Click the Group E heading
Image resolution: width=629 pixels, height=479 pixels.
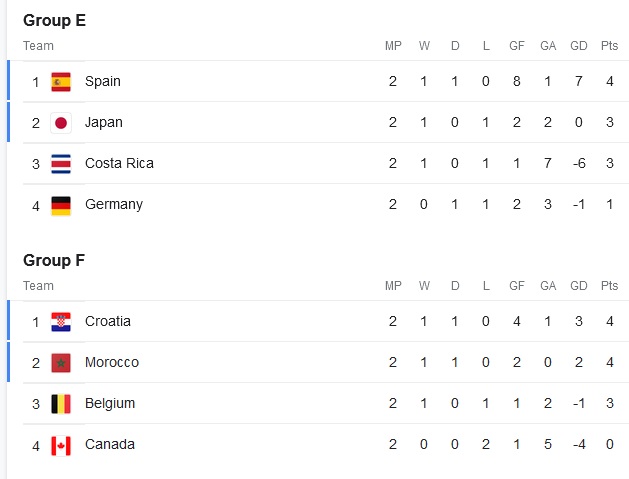click(54, 20)
